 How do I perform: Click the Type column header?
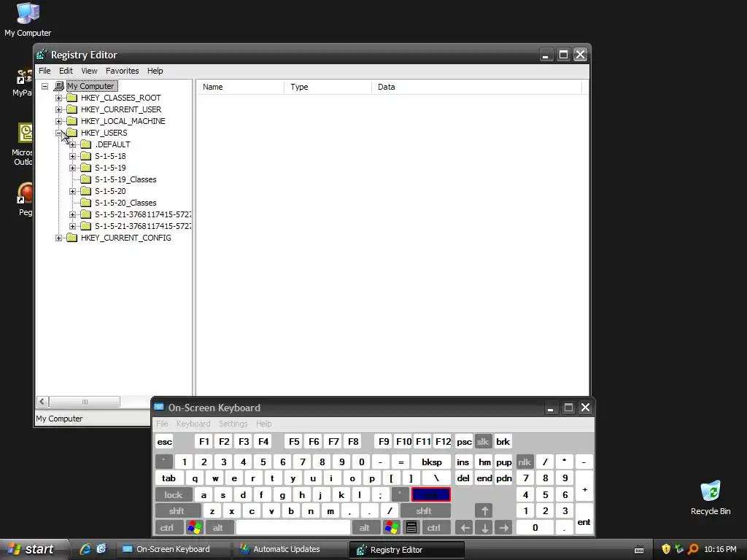pyautogui.click(x=328, y=87)
